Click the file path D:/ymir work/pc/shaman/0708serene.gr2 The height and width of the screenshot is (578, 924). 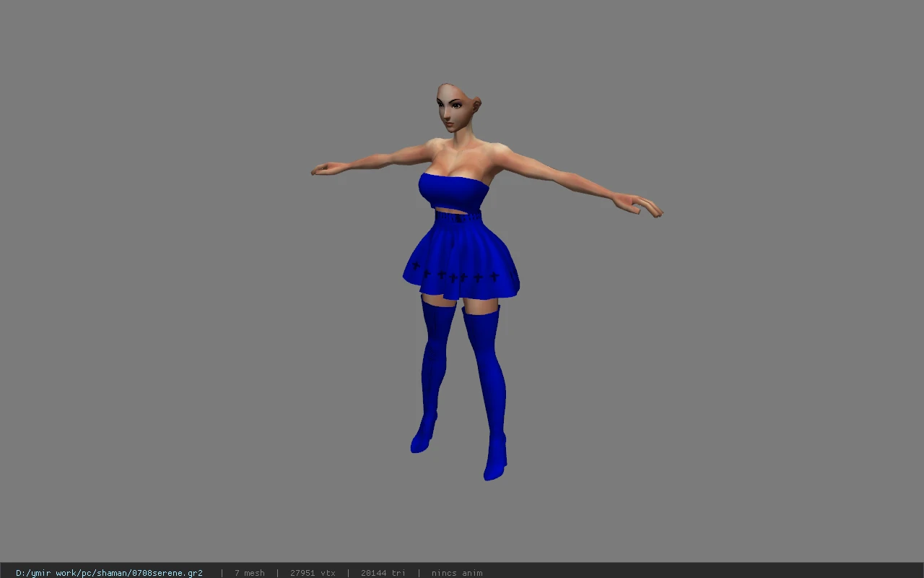tap(109, 573)
